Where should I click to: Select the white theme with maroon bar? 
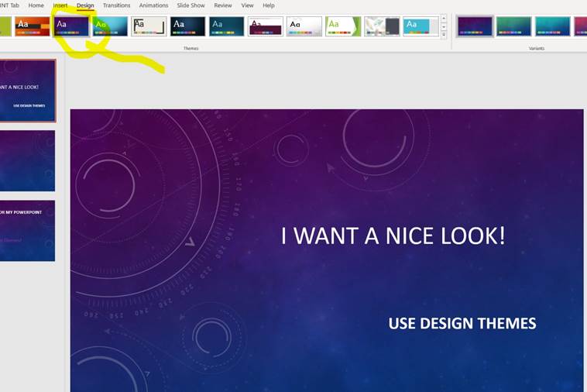tap(265, 27)
